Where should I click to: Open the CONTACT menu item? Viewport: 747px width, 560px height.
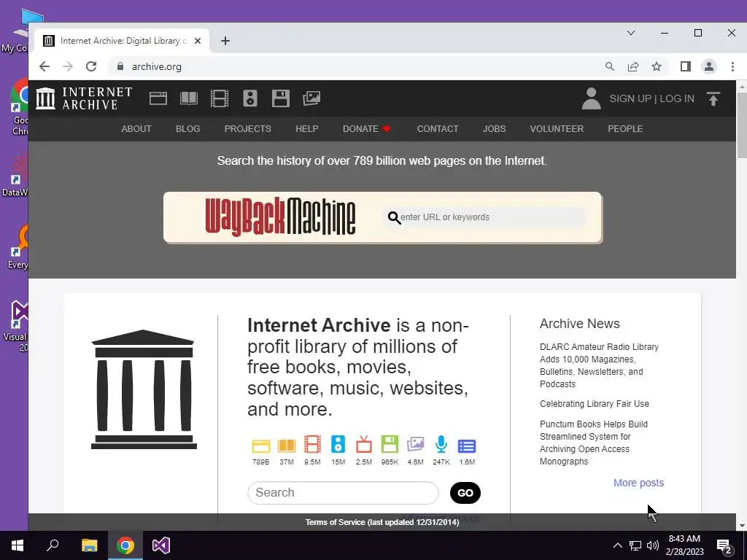(x=438, y=129)
